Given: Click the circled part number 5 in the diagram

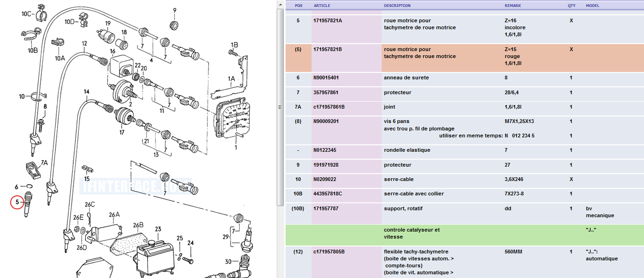Looking at the screenshot, I should point(17,202).
